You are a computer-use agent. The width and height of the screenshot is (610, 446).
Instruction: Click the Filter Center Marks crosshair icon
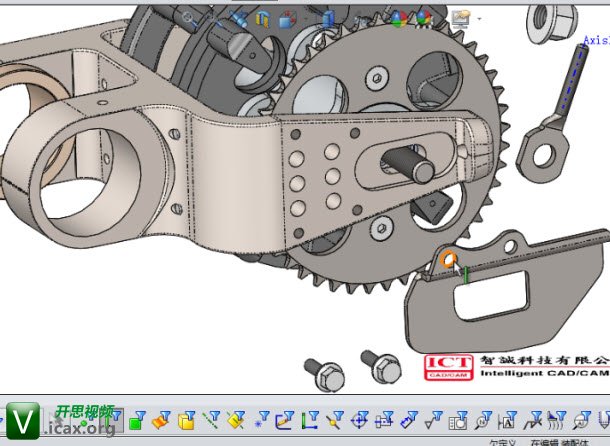pyautogui.click(x=359, y=421)
